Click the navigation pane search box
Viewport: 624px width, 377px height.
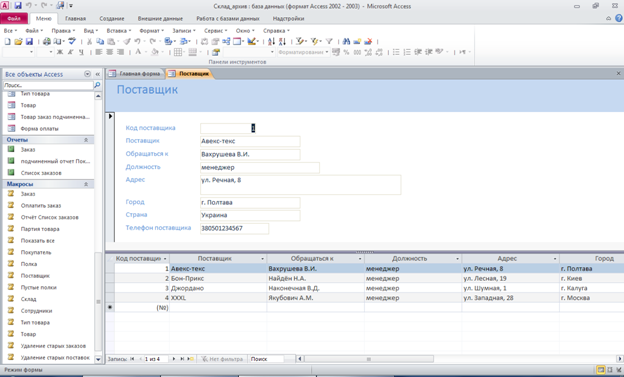click(48, 85)
